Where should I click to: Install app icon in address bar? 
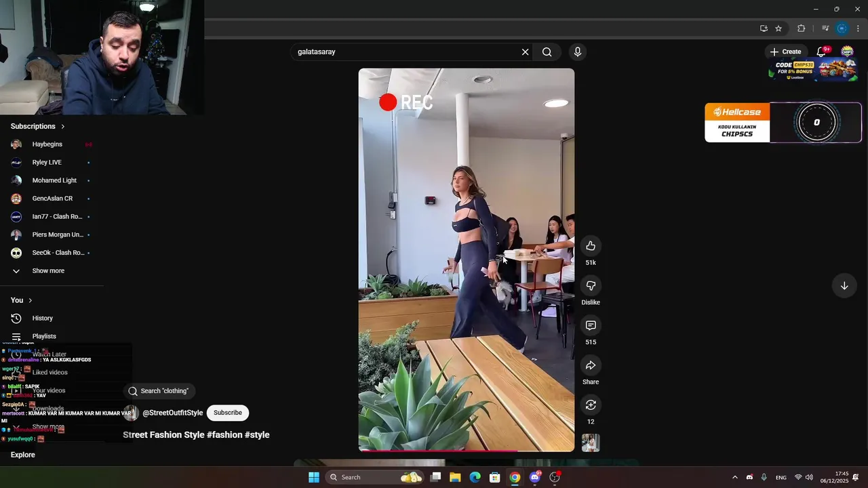pos(764,28)
